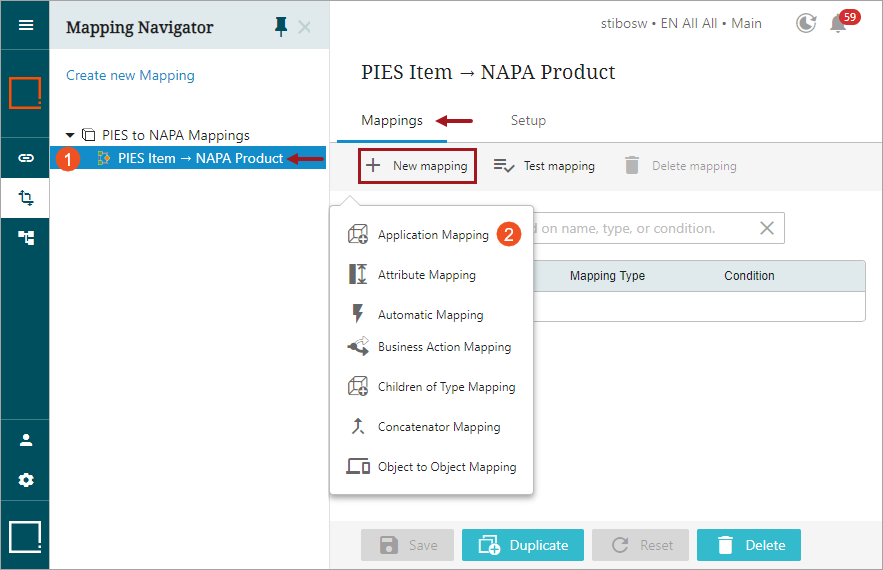Screen dimensions: 883x570
Task: Pin the Mapping Navigator panel
Action: point(281,27)
